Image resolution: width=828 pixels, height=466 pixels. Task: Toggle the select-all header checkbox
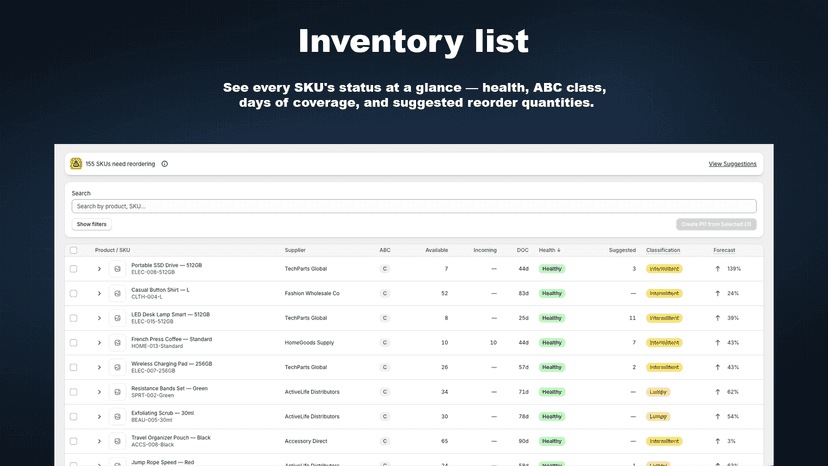pos(73,250)
